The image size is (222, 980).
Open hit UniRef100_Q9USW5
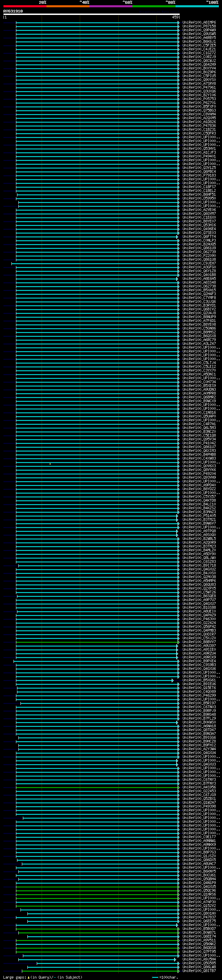pos(199,34)
